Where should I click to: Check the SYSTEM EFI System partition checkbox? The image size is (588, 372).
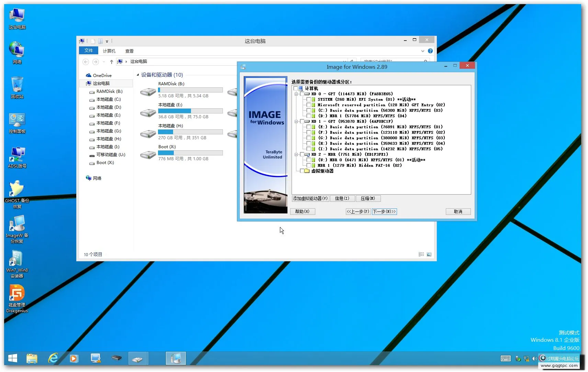[x=309, y=99]
